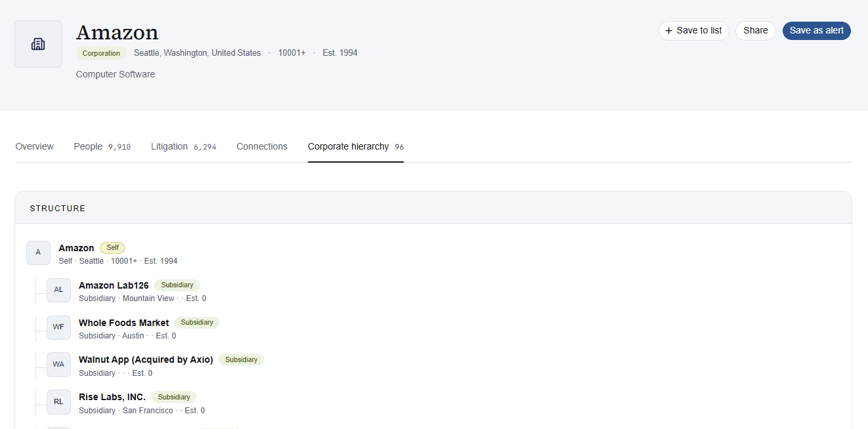
Task: Select the Corporate hierarchy tab
Action: 356,146
